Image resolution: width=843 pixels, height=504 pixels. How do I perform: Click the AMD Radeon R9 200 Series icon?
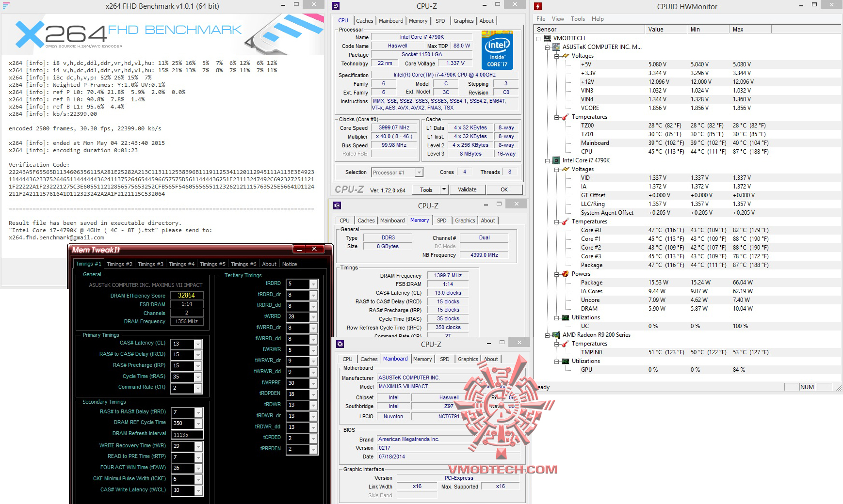pos(556,335)
